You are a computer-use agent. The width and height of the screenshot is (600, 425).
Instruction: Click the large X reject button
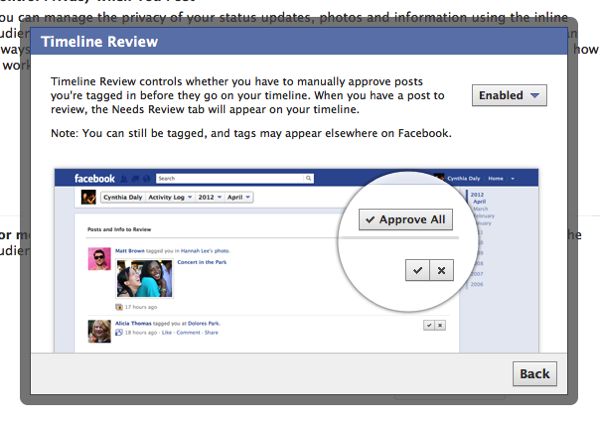point(442,270)
